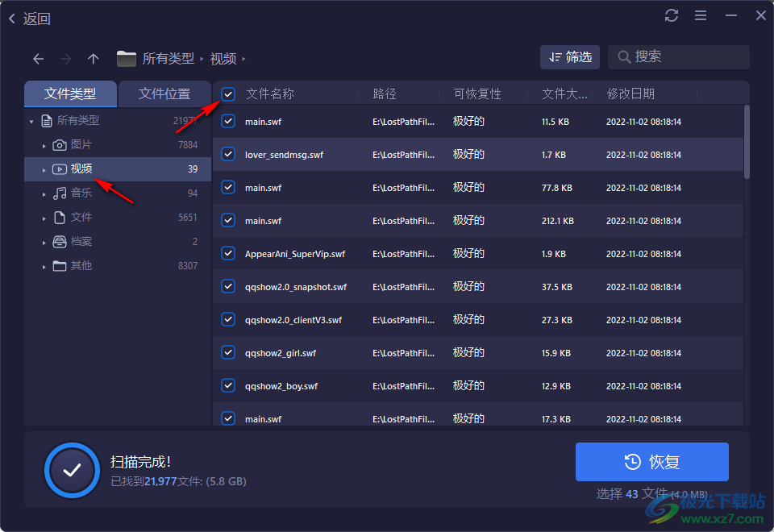Switch to the 文件位置 tab
774x532 pixels.
(x=164, y=94)
